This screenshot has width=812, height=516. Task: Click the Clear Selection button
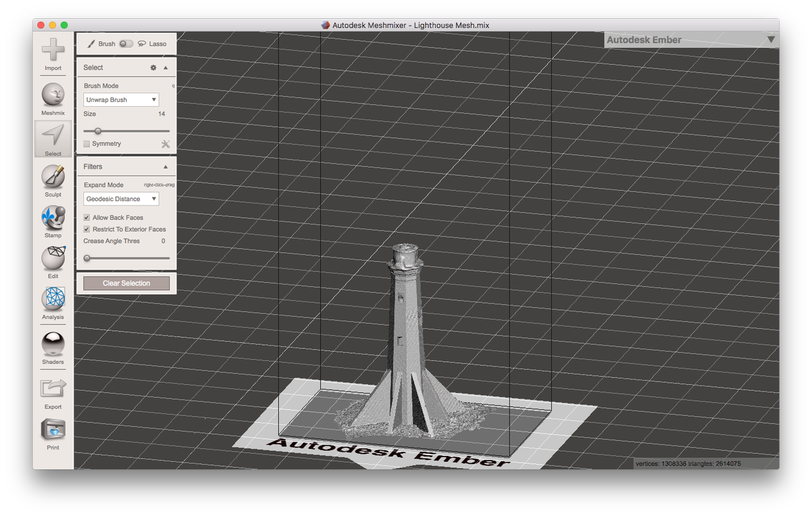tap(127, 283)
